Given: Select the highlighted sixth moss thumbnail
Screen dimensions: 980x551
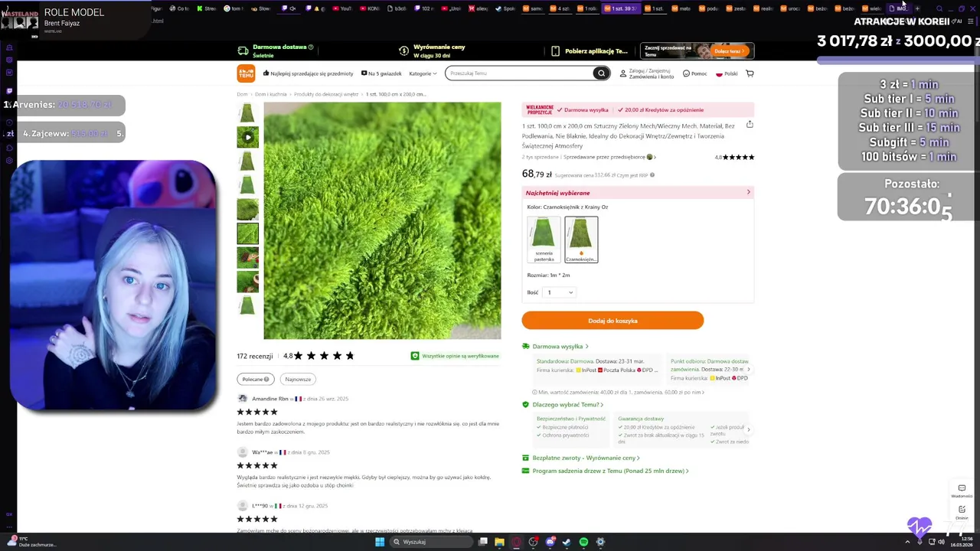Looking at the screenshot, I should pos(247,233).
